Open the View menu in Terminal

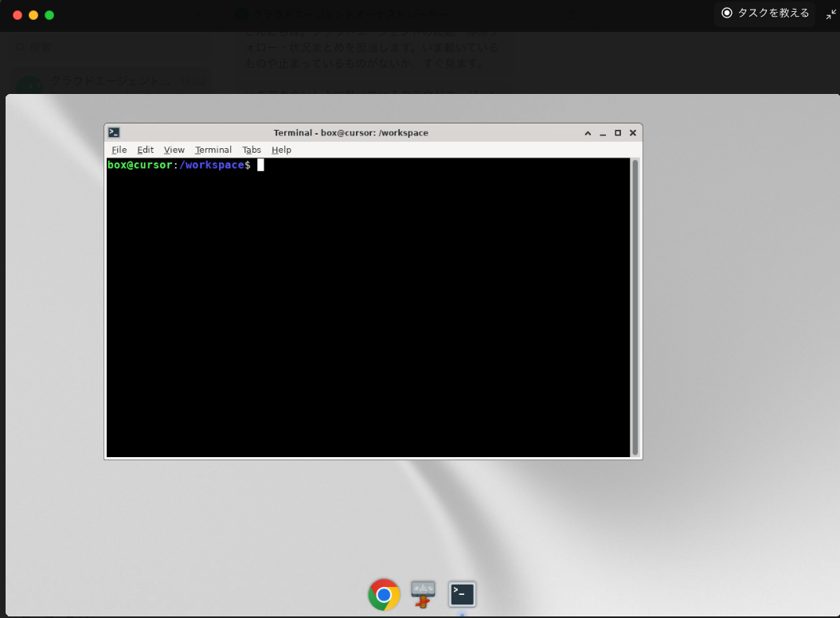pyautogui.click(x=174, y=150)
